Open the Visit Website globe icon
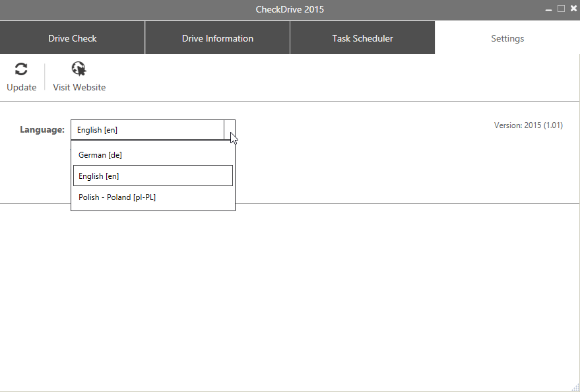580x392 pixels. point(79,69)
